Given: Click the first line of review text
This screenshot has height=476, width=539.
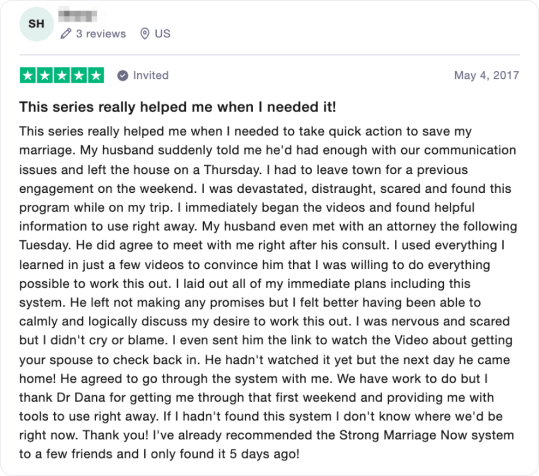Looking at the screenshot, I should coord(245,131).
